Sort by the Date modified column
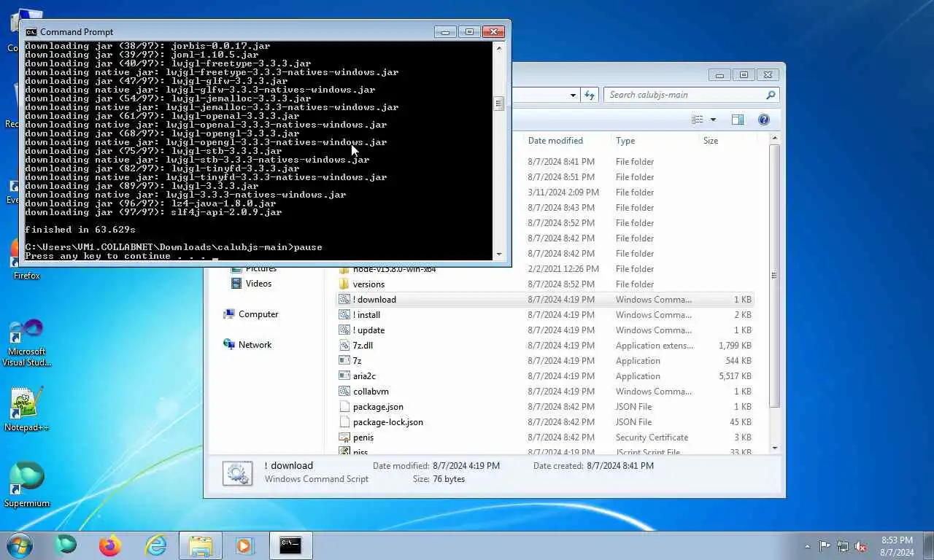934x560 pixels. 555,141
